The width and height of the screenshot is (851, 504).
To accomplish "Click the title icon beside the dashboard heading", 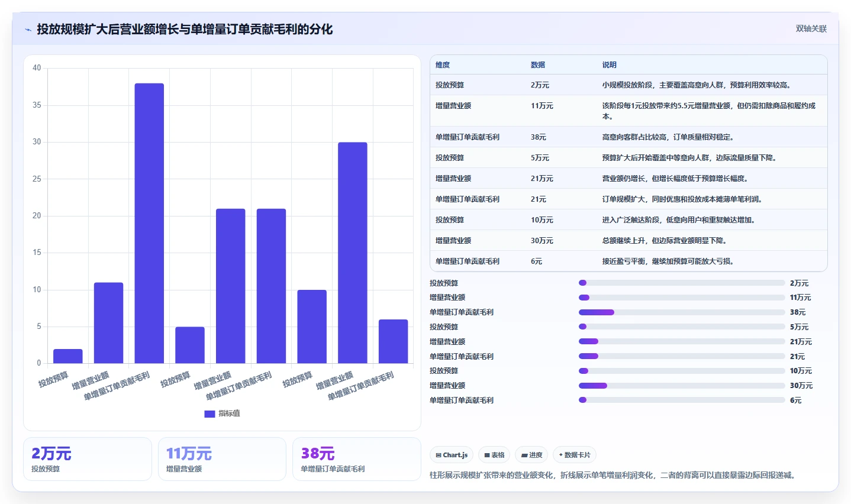I will point(28,30).
